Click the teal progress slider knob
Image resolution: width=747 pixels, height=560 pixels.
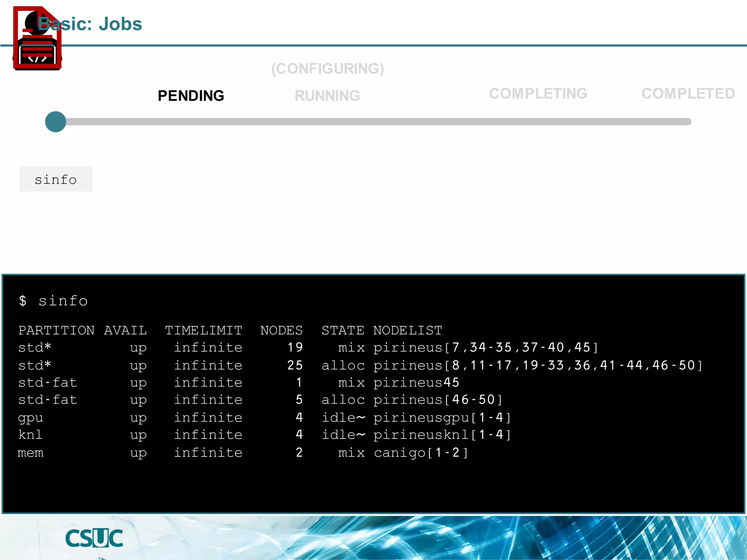coord(55,122)
